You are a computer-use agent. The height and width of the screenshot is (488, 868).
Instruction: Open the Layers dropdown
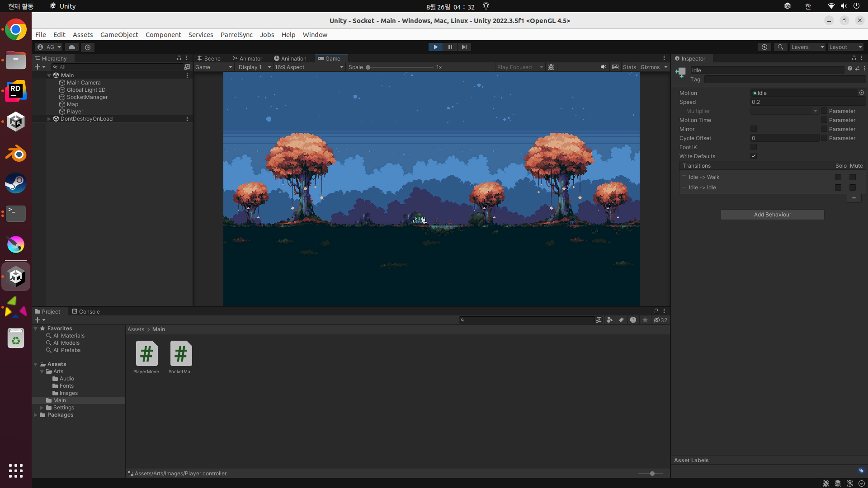[x=807, y=47]
